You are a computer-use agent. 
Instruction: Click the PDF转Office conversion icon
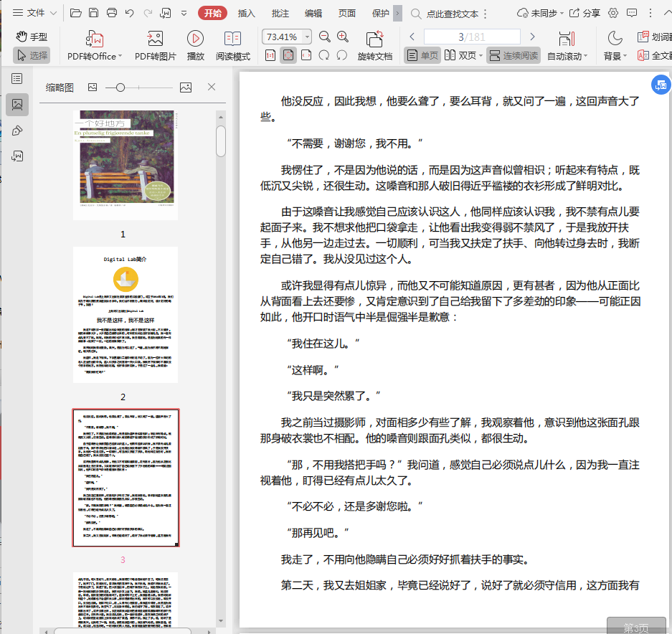pyautogui.click(x=95, y=39)
